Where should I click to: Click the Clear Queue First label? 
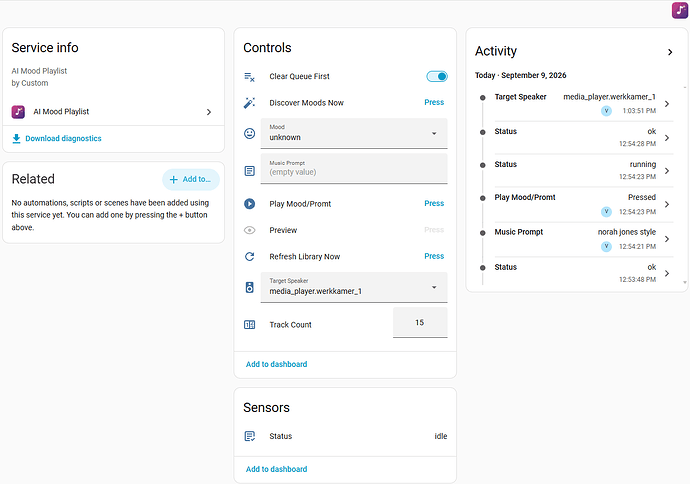(x=299, y=77)
